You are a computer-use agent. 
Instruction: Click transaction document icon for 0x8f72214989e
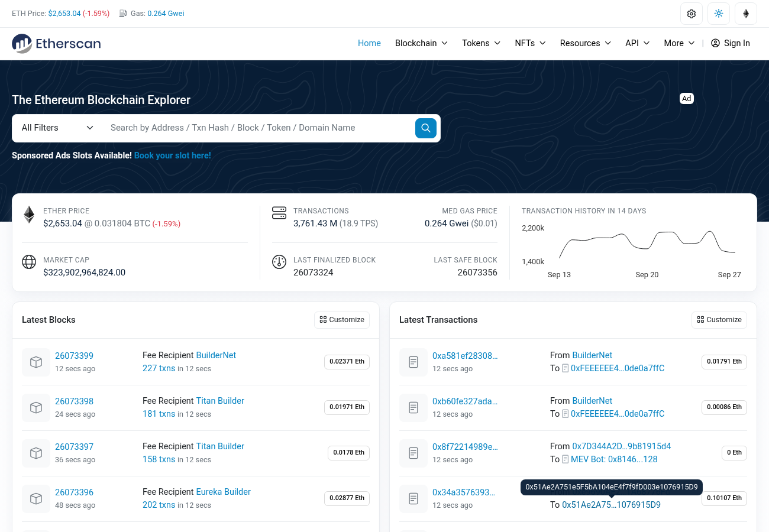(413, 453)
